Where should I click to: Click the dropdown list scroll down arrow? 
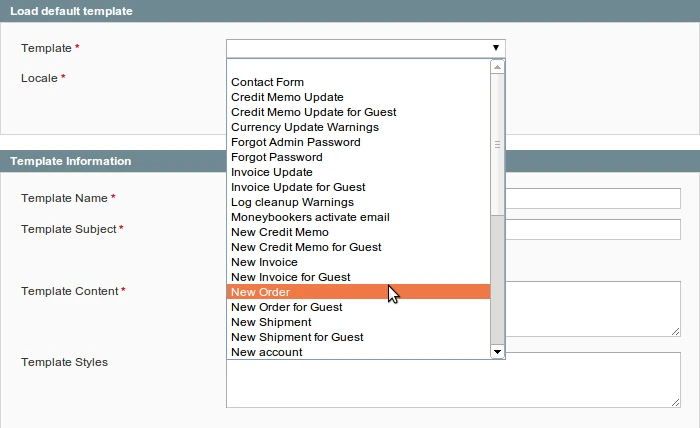pyautogui.click(x=497, y=352)
